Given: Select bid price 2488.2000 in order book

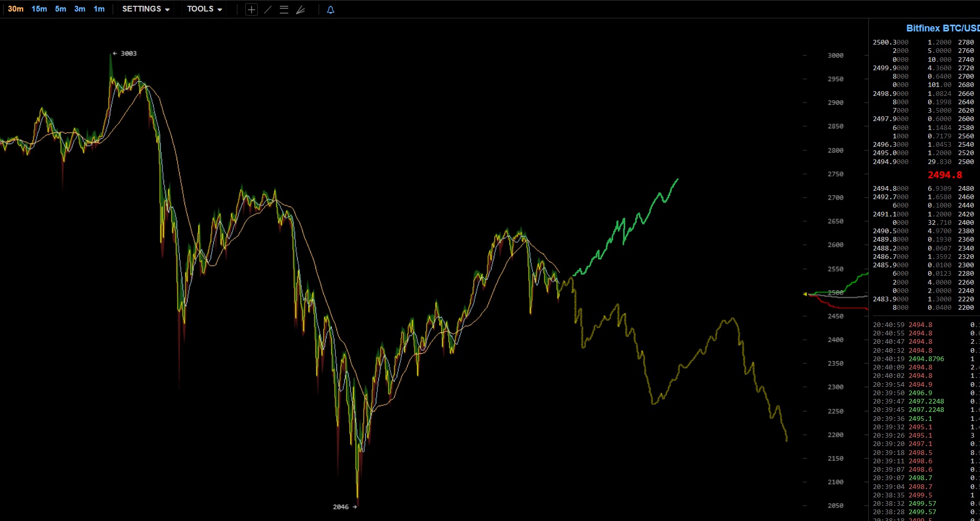Looking at the screenshot, I should 890,248.
